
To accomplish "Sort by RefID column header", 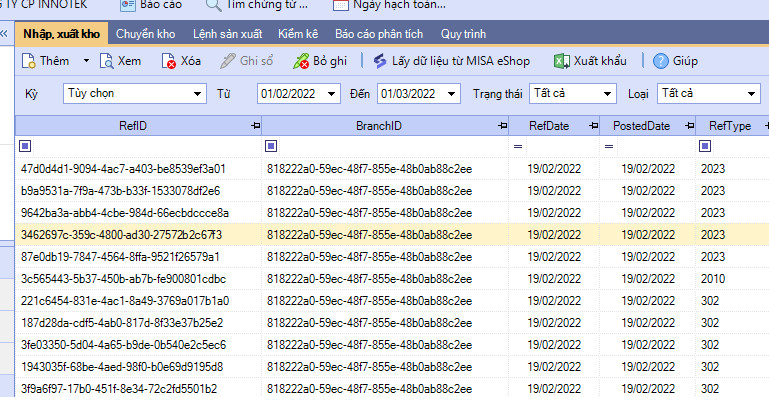I will pos(132,126).
